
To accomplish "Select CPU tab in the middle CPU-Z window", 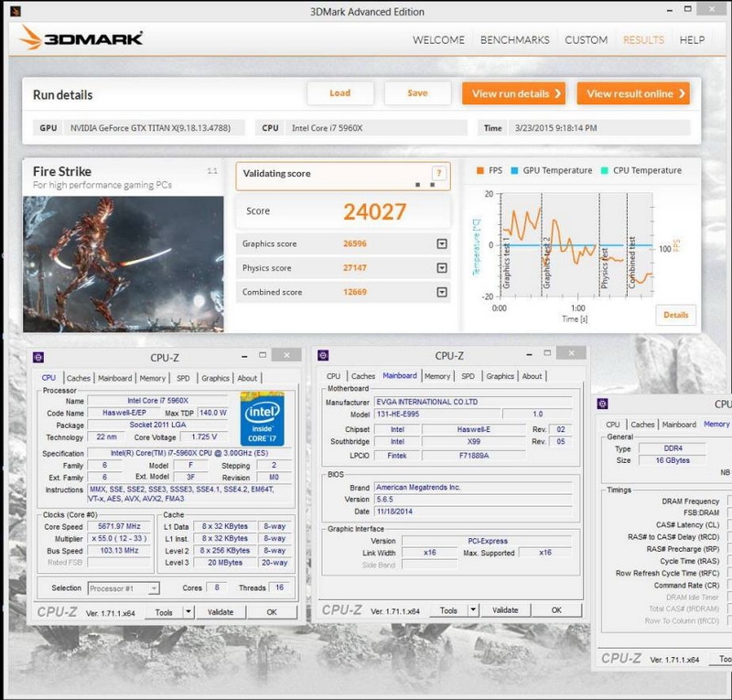I will [333, 376].
